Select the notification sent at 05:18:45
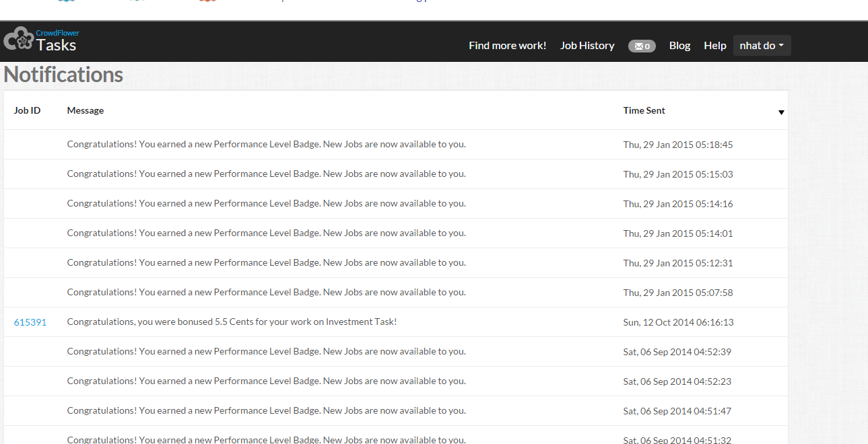Image resolution: width=868 pixels, height=444 pixels. point(266,145)
